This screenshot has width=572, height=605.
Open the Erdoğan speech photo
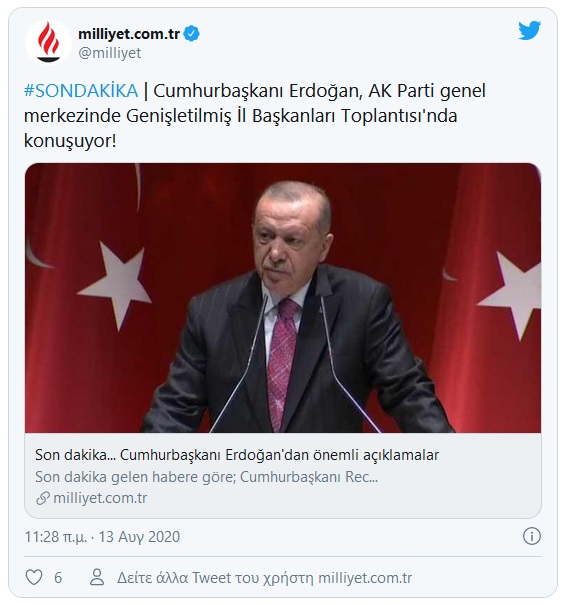pos(283,298)
